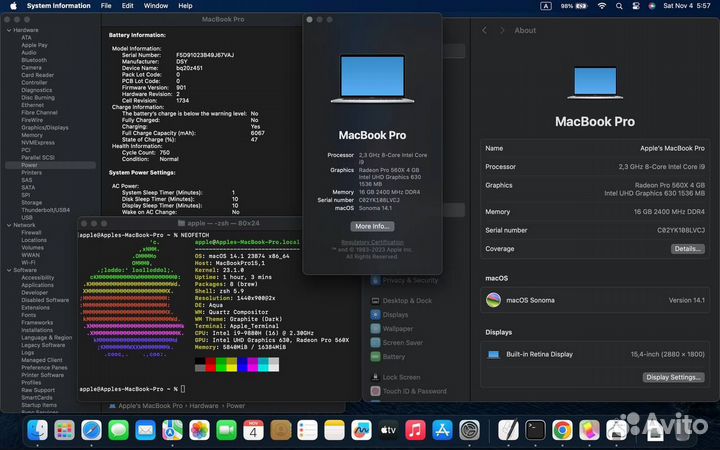The width and height of the screenshot is (720, 450).
Task: Switch to Terminal icon in Dock
Action: point(535,430)
